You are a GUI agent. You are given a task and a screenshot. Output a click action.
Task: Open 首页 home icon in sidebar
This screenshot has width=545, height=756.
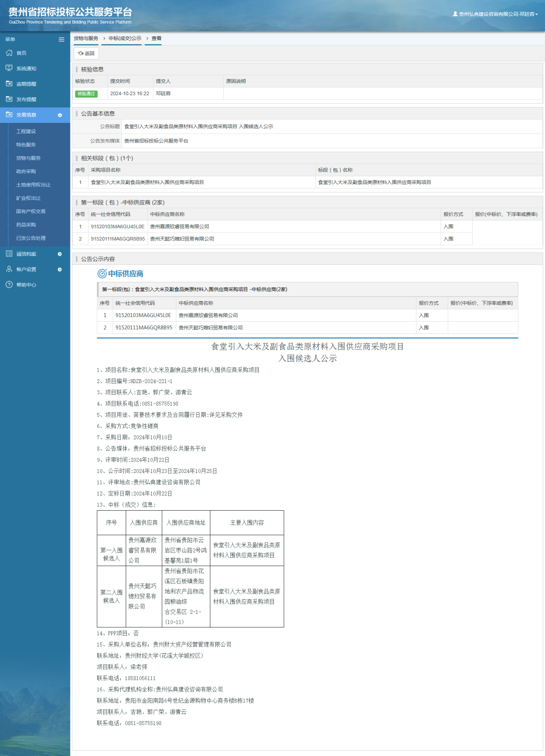coord(9,53)
